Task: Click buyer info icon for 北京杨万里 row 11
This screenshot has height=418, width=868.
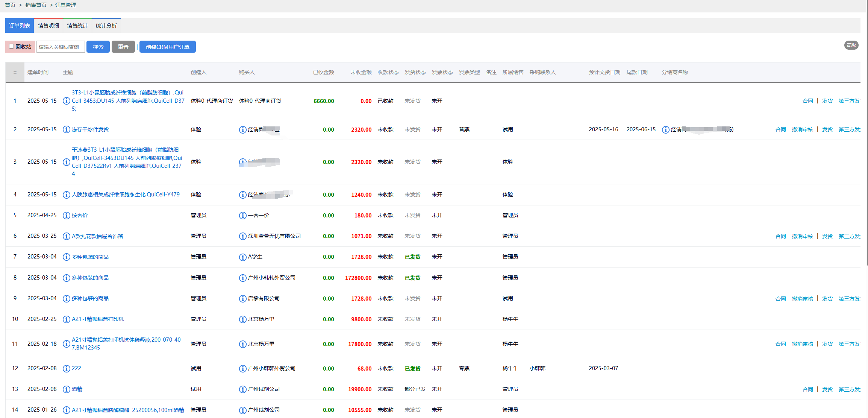Action: [x=243, y=344]
